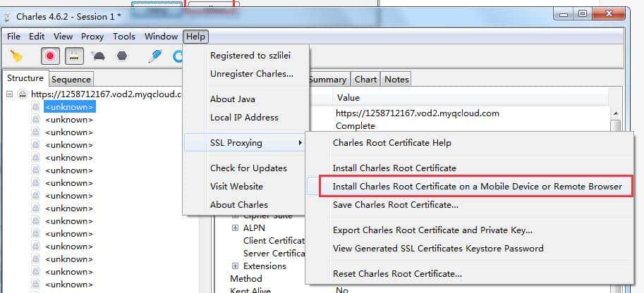Close the open Help menu

(195, 37)
